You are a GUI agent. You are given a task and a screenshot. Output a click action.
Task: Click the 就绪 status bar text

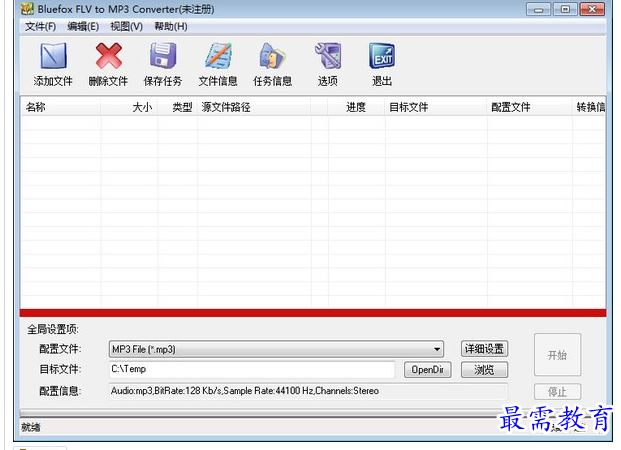[x=30, y=427]
